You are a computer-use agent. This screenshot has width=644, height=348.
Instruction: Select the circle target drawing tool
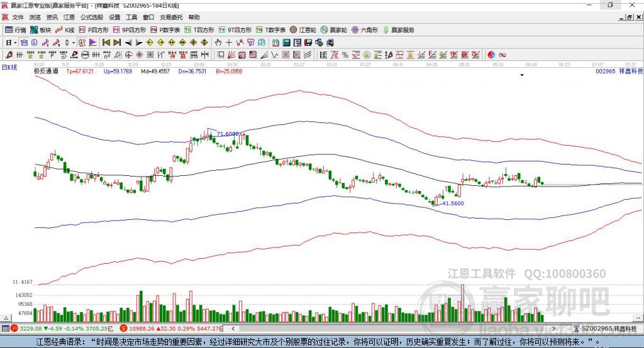pyautogui.click(x=128, y=55)
